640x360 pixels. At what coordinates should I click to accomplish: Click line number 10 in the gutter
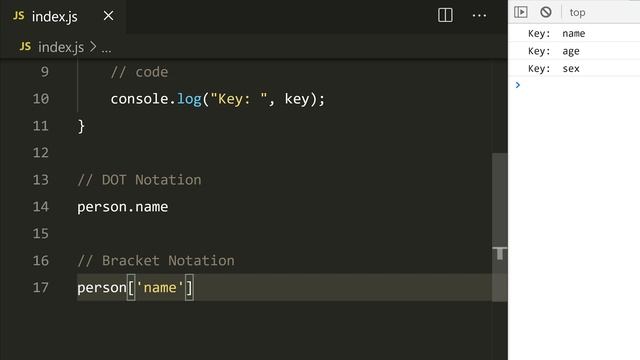pyautogui.click(x=40, y=99)
